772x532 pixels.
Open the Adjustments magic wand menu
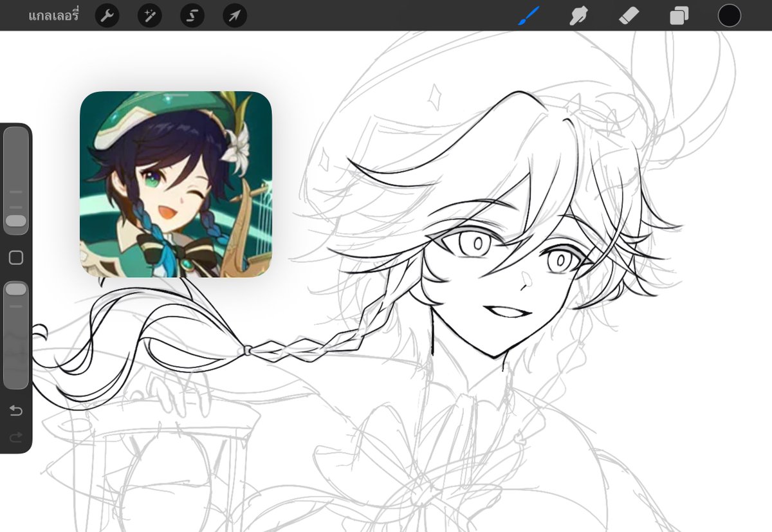coord(150,15)
